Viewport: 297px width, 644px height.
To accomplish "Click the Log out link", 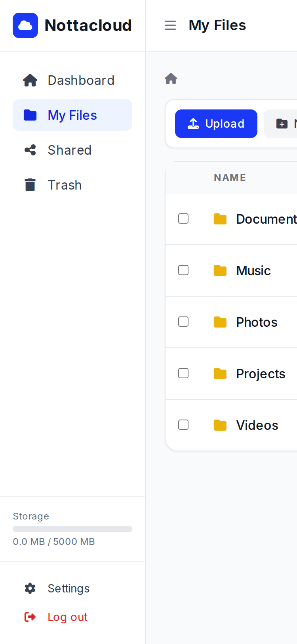I will [x=67, y=617].
